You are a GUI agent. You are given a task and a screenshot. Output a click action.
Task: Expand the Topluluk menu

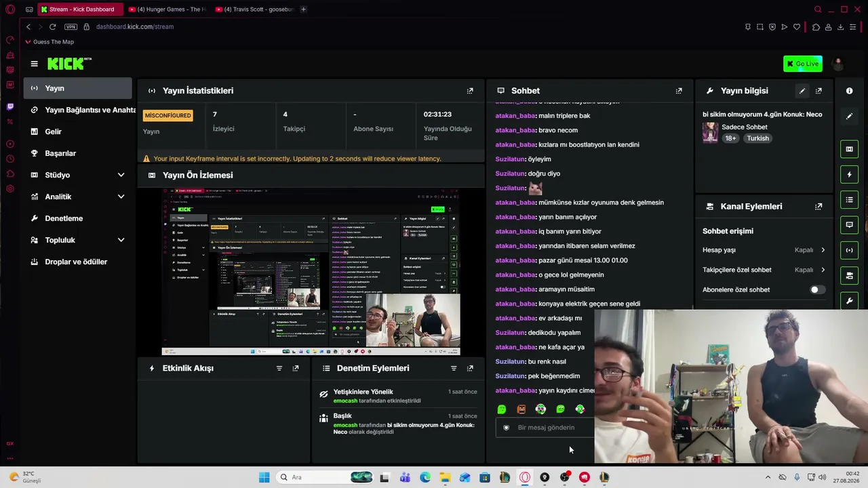tap(78, 240)
